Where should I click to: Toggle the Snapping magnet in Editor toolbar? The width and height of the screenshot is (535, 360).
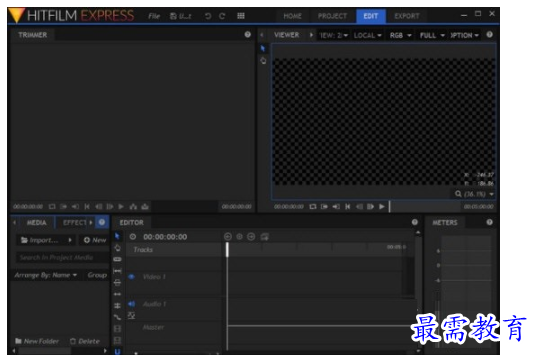point(117,351)
